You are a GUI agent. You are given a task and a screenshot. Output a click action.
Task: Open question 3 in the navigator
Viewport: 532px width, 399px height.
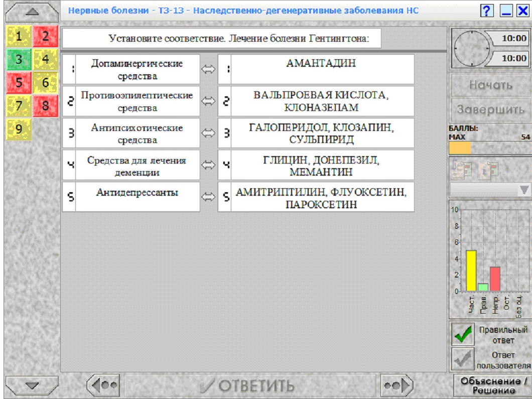19,59
